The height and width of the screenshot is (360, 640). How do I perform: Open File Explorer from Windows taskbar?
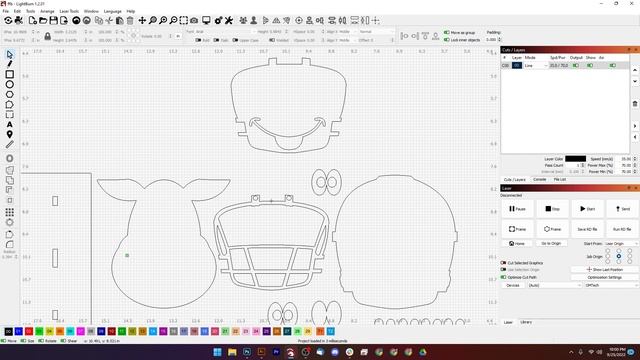[232, 352]
